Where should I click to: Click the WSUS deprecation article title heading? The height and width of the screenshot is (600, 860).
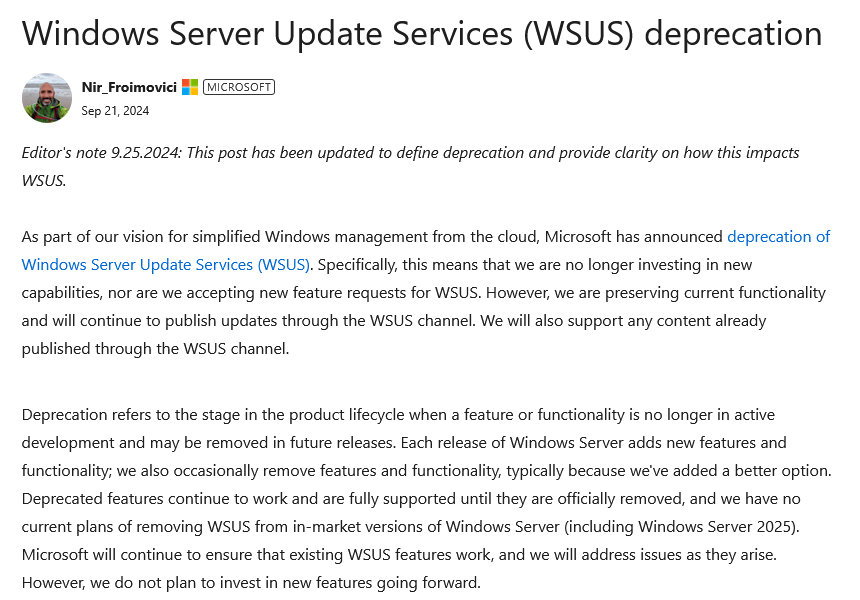(422, 33)
